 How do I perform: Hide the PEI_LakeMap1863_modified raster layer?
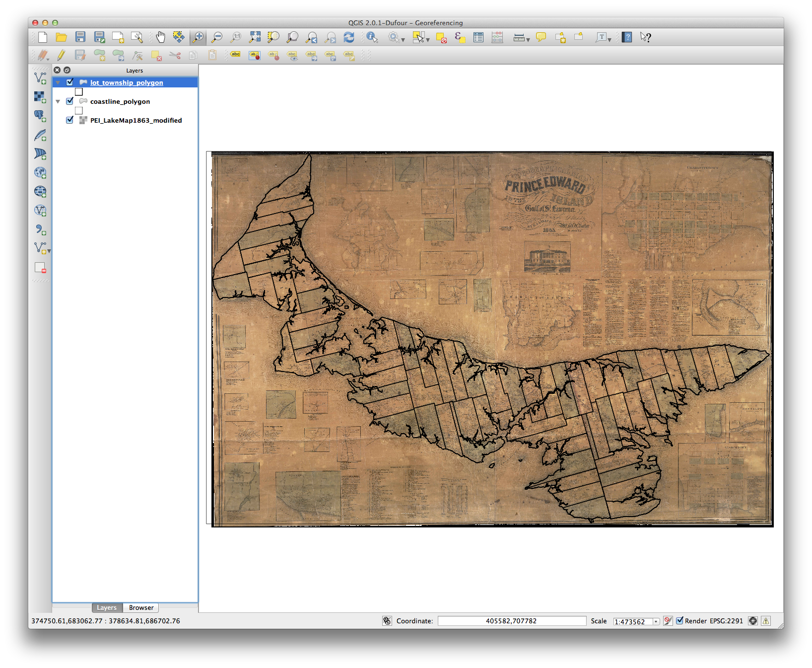pos(70,120)
